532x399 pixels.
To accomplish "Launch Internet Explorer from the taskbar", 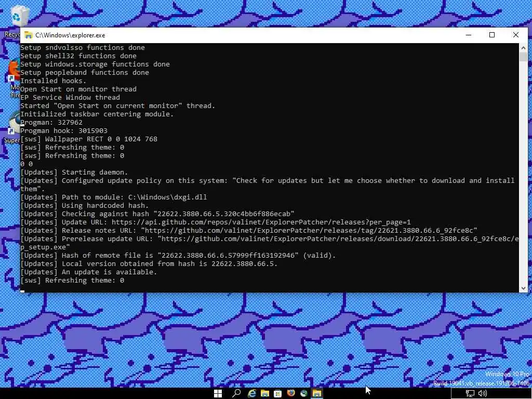I will tap(252, 393).
